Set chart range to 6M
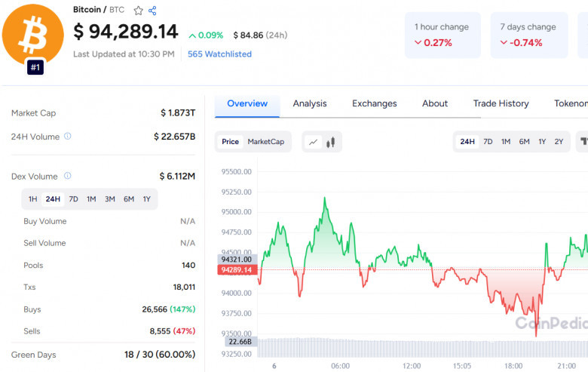588x372 pixels. pos(524,142)
